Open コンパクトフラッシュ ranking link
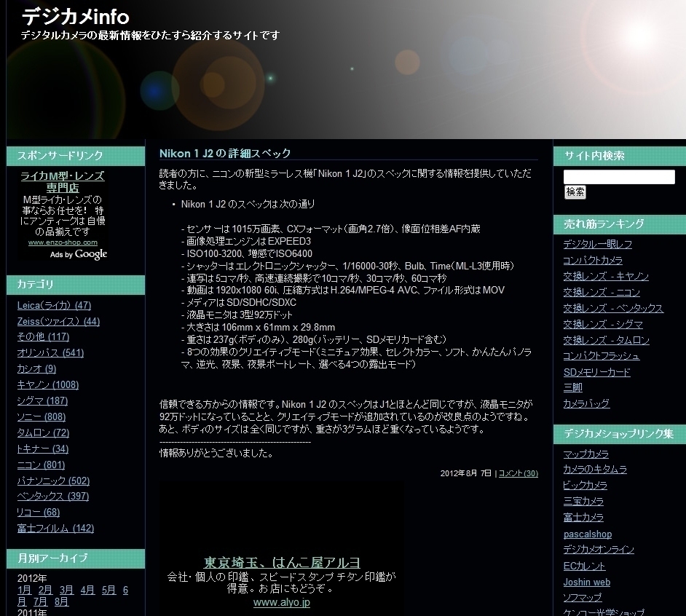The height and width of the screenshot is (616, 686). (x=602, y=356)
